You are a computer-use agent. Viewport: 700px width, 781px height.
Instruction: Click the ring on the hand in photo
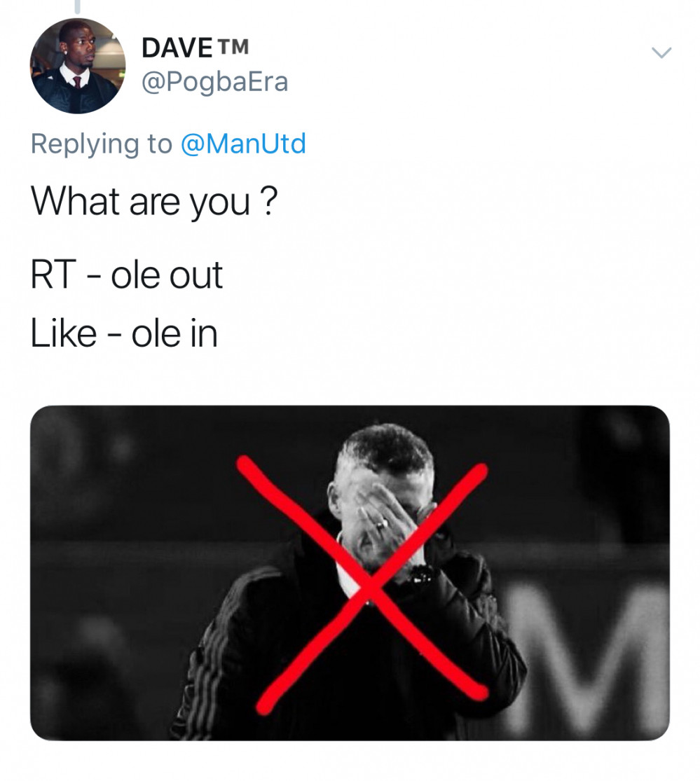[x=380, y=523]
